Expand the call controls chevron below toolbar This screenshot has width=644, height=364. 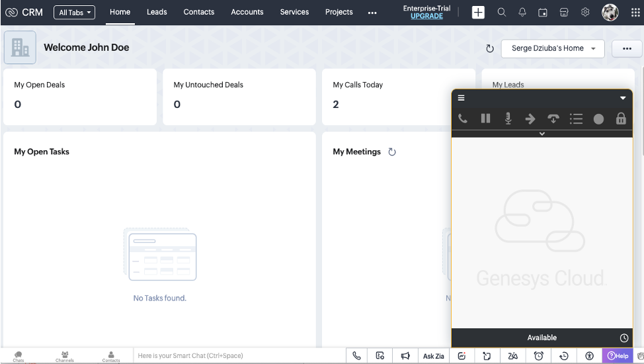point(542,134)
